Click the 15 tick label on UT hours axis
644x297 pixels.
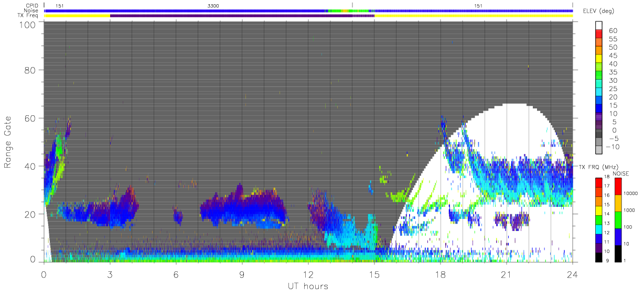tap(374, 274)
